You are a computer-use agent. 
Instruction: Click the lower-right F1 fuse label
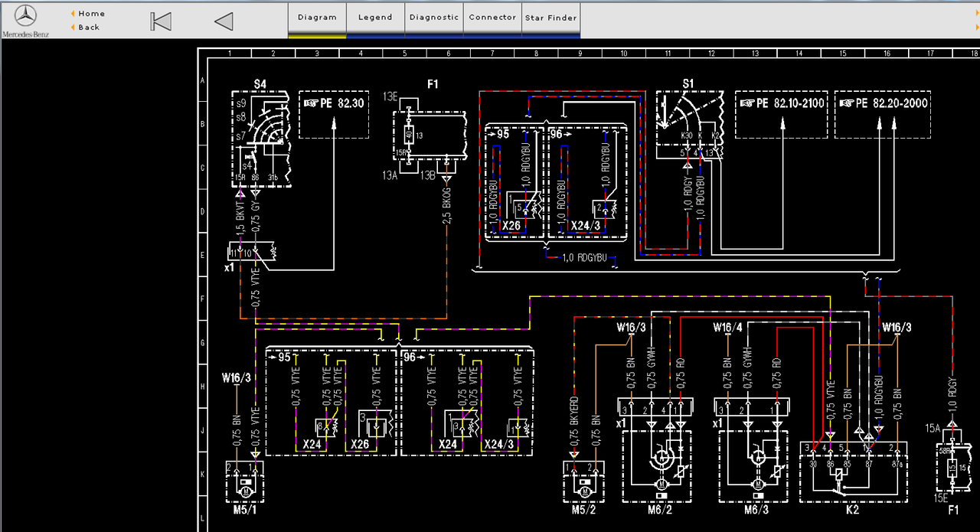953,511
